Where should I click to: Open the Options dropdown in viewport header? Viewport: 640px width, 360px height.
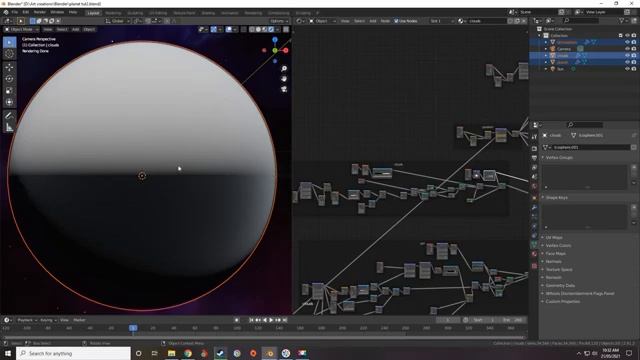click(x=279, y=21)
